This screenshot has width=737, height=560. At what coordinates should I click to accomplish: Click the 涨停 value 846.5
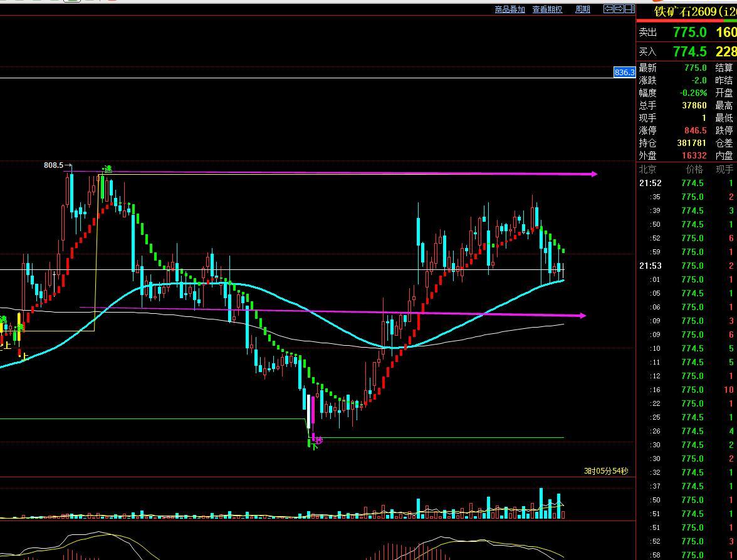[x=695, y=130]
